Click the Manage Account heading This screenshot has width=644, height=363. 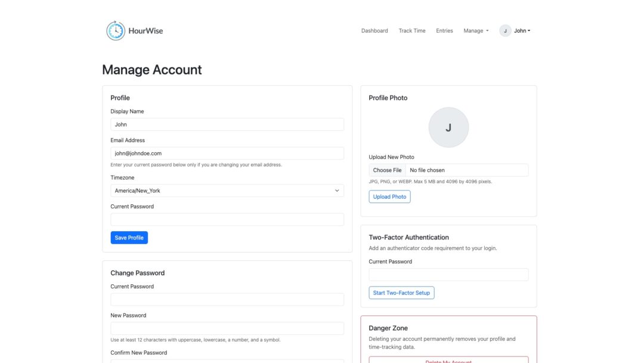tap(152, 70)
